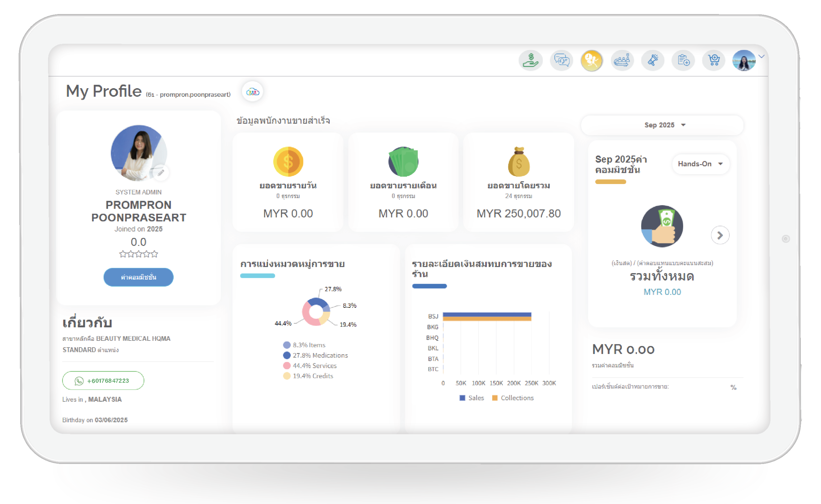The image size is (821, 504).
Task: Open the customer queue people icon
Action: click(622, 61)
